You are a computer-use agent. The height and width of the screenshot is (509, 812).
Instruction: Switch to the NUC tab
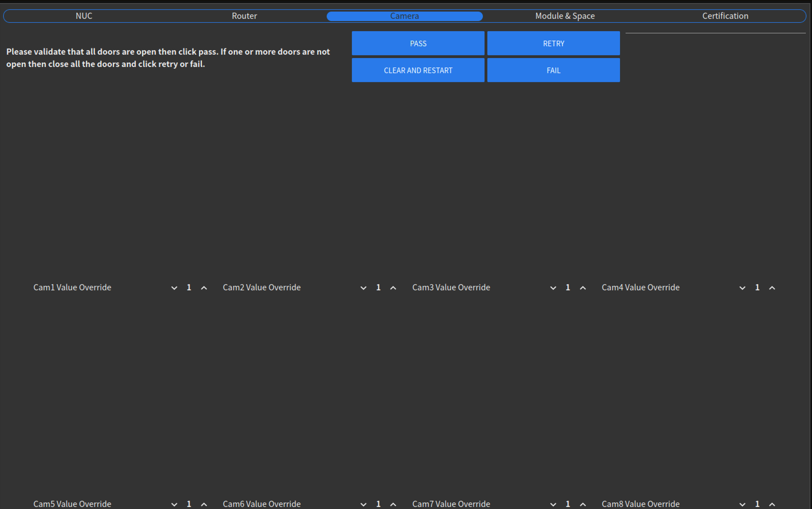84,16
